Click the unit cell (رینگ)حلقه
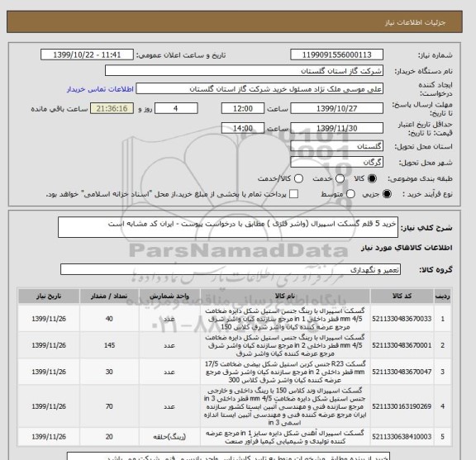The width and height of the screenshot is (476, 460). 169,437
